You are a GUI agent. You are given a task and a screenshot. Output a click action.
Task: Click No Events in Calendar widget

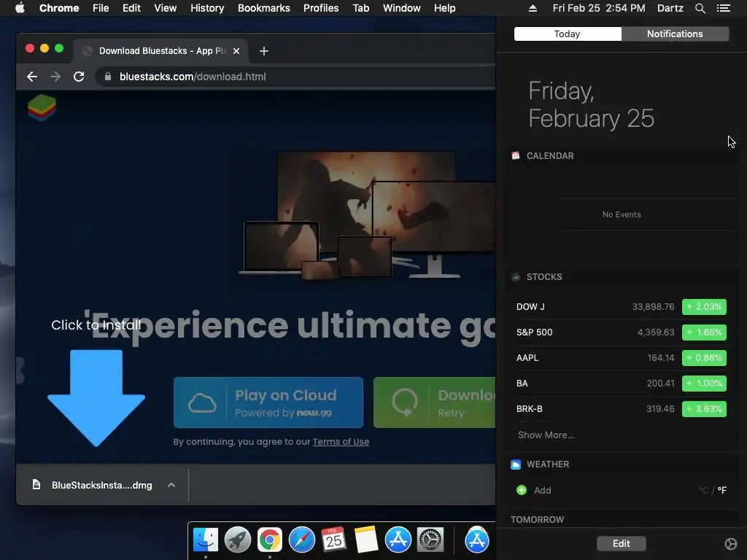click(x=622, y=215)
